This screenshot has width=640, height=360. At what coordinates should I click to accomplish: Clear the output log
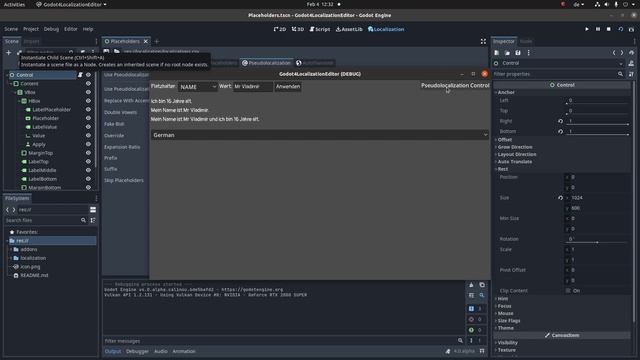pos(471,285)
